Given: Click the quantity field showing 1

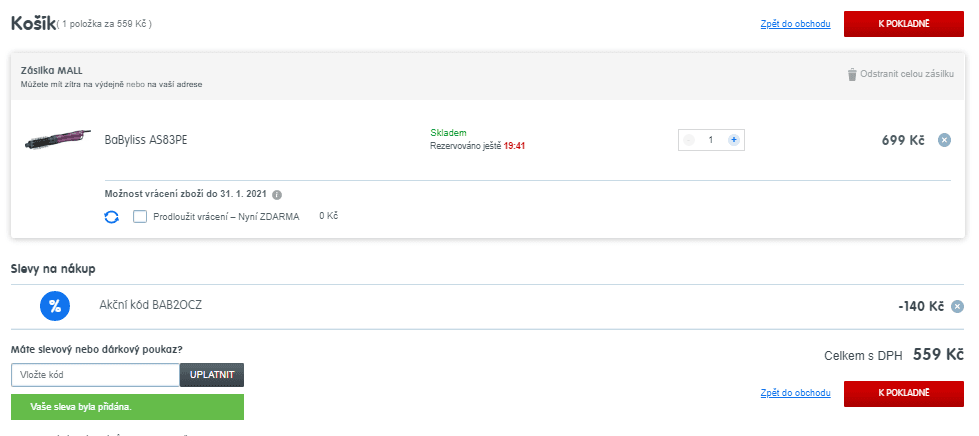Looking at the screenshot, I should click(711, 140).
